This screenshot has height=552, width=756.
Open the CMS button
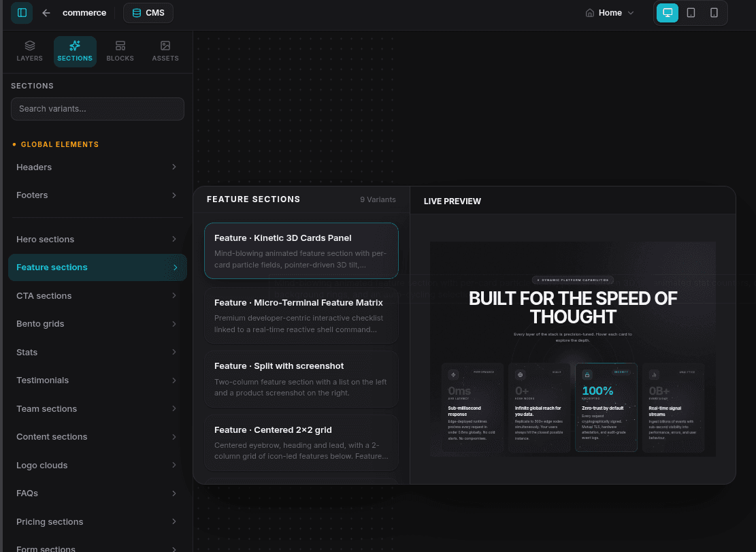(148, 13)
